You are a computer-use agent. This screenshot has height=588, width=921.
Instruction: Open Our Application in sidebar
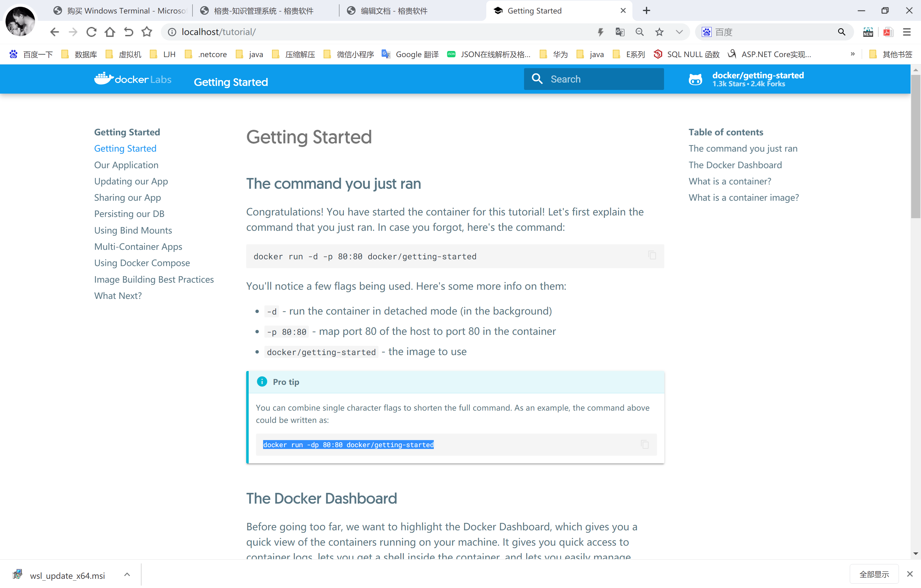point(126,165)
